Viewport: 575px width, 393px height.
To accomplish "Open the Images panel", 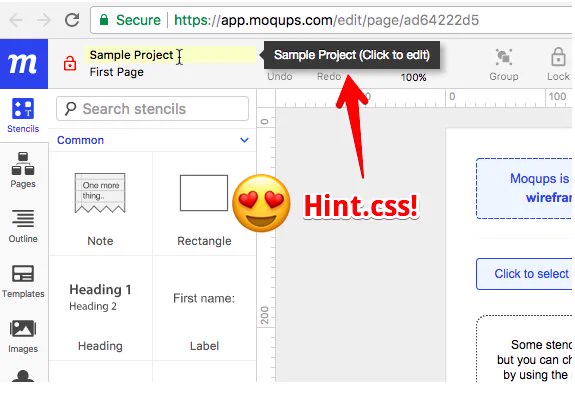I will pyautogui.click(x=23, y=336).
